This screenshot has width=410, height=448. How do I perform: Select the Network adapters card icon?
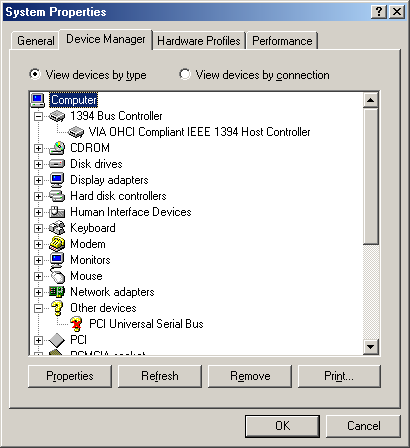[x=57, y=292]
